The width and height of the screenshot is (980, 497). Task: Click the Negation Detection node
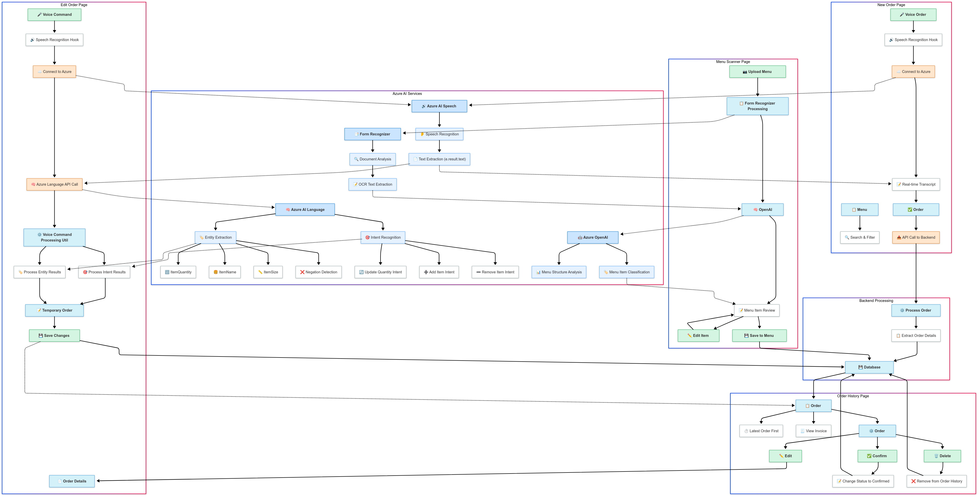click(318, 272)
